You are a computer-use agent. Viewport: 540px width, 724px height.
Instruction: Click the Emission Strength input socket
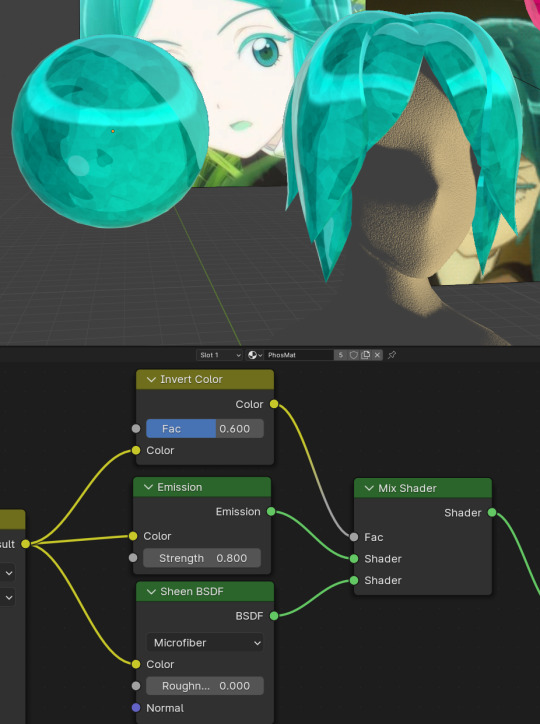point(133,558)
